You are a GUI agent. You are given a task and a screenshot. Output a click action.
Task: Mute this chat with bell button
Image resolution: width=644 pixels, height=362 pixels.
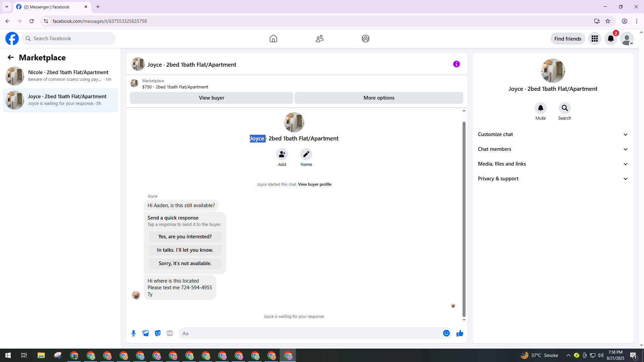point(540,108)
